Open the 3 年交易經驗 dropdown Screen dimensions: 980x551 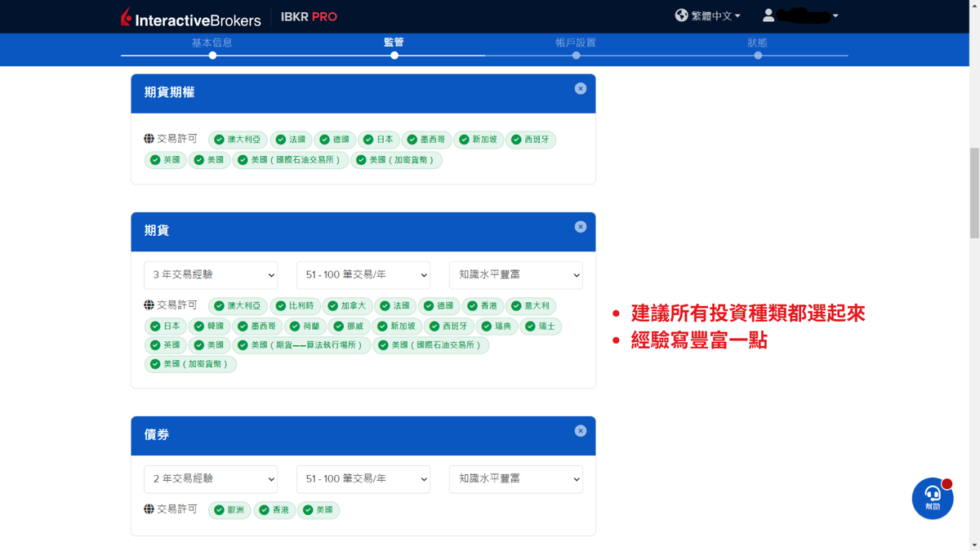click(211, 275)
